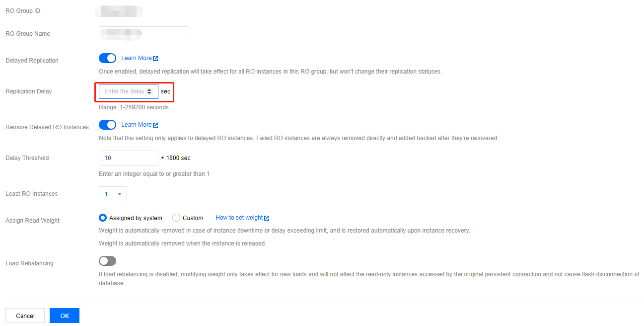
Task: Open the Least RO Instances dropdown
Action: coord(113,194)
